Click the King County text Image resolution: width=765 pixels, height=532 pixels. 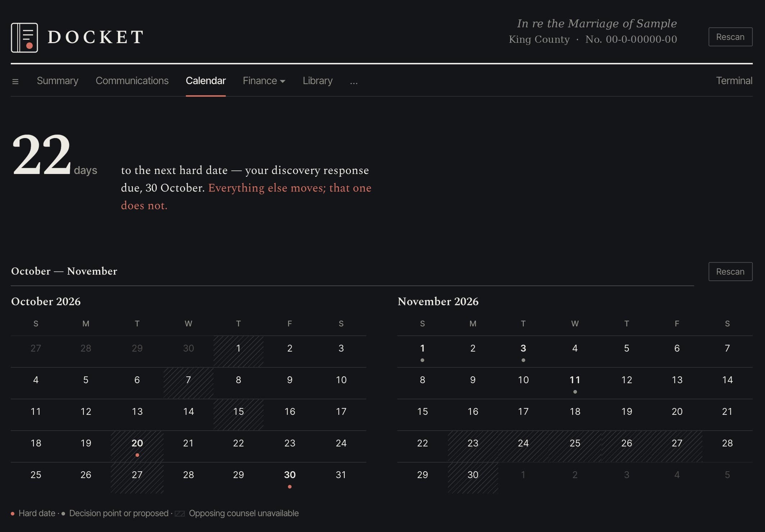[x=539, y=39]
